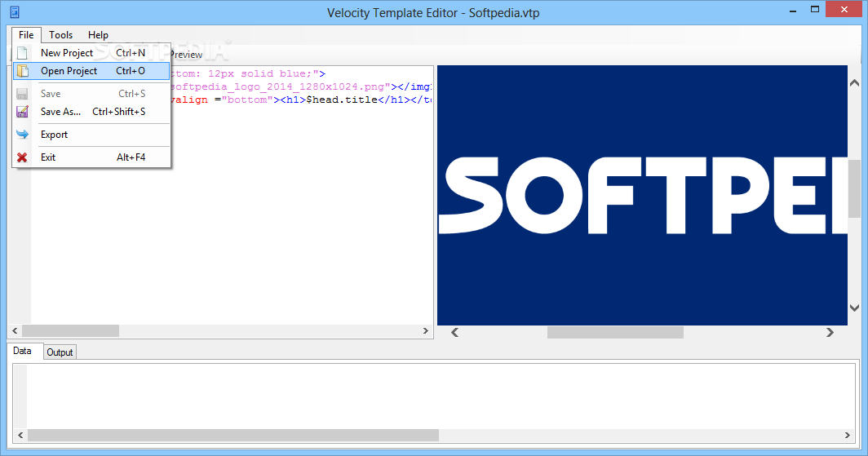Viewport: 868px width, 456px height.
Task: Switch to the Output tab
Action: [60, 352]
